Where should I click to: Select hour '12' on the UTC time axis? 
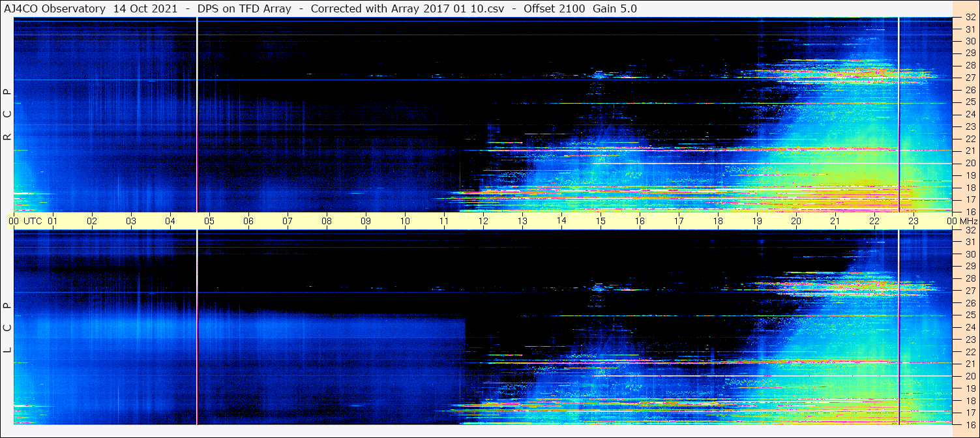483,221
